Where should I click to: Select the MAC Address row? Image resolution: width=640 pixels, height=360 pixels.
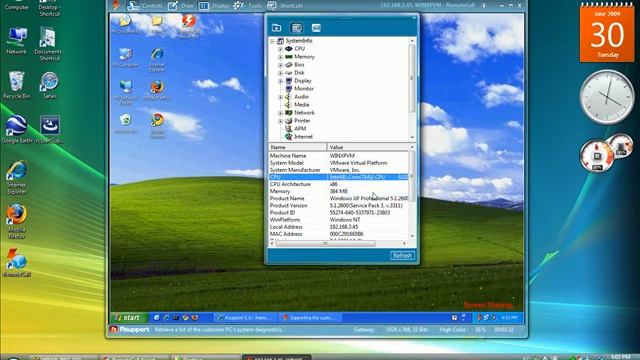(x=338, y=234)
